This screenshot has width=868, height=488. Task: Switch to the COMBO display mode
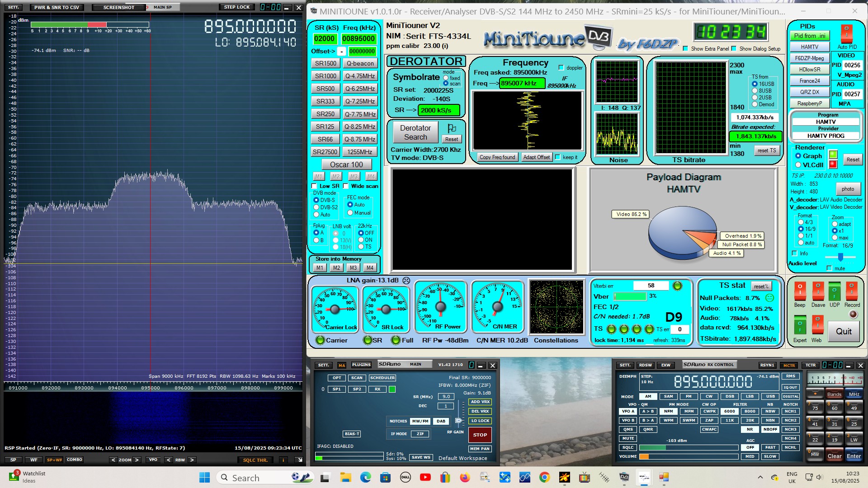75,460
